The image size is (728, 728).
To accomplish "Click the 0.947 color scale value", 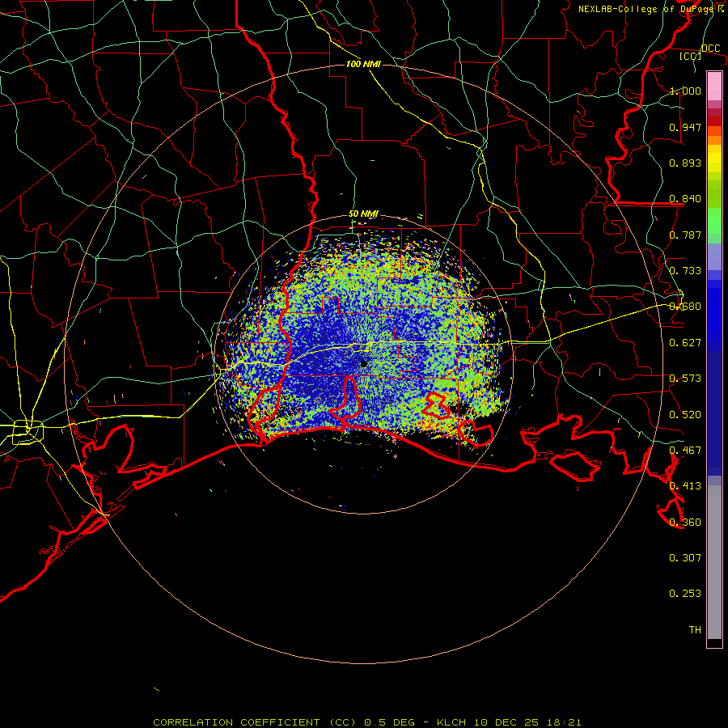I will [x=685, y=127].
